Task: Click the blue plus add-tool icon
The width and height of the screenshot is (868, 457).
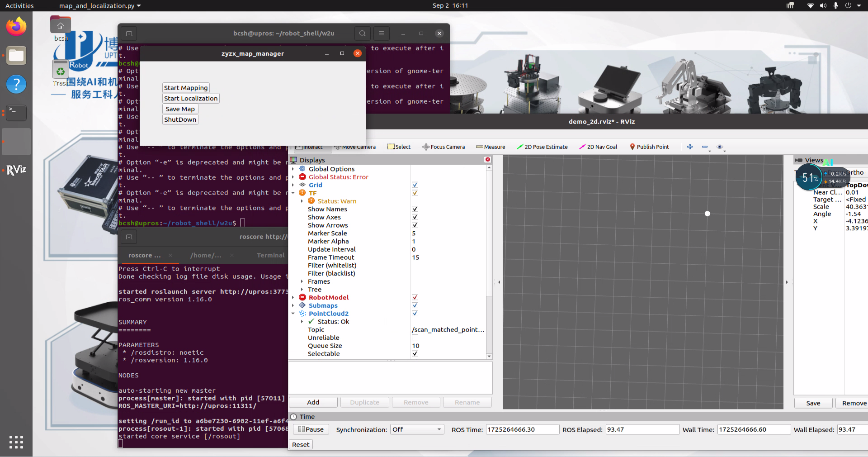Action: point(690,147)
